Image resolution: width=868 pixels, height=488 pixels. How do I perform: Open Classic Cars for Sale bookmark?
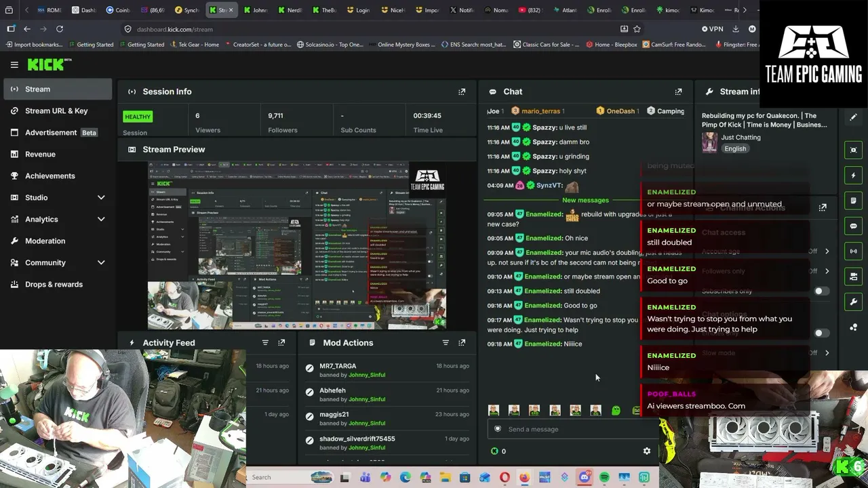pyautogui.click(x=546, y=45)
